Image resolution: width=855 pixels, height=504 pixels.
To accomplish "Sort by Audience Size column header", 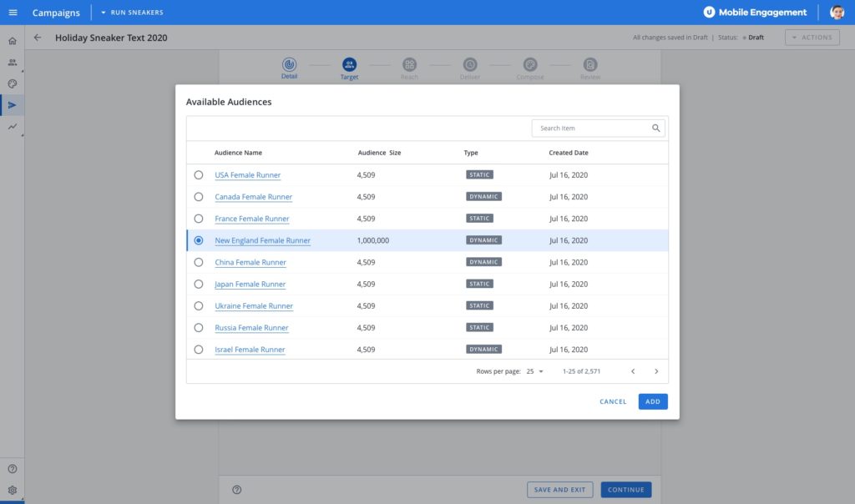I will click(x=380, y=153).
